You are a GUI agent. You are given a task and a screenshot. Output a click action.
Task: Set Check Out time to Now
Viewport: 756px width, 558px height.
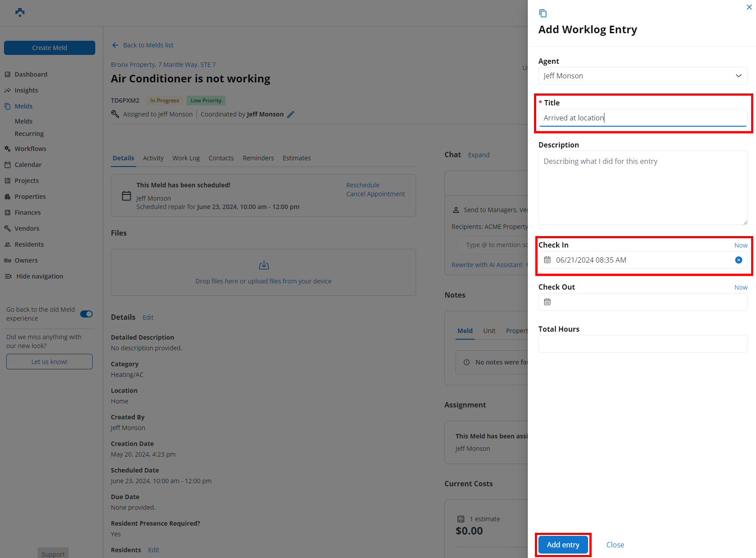pyautogui.click(x=740, y=287)
